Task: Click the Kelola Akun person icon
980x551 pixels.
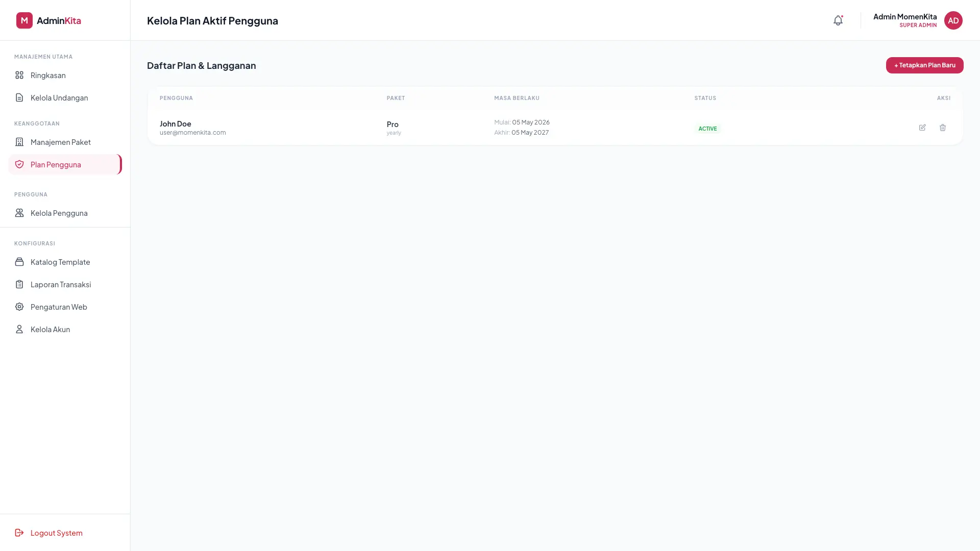Action: click(x=19, y=329)
